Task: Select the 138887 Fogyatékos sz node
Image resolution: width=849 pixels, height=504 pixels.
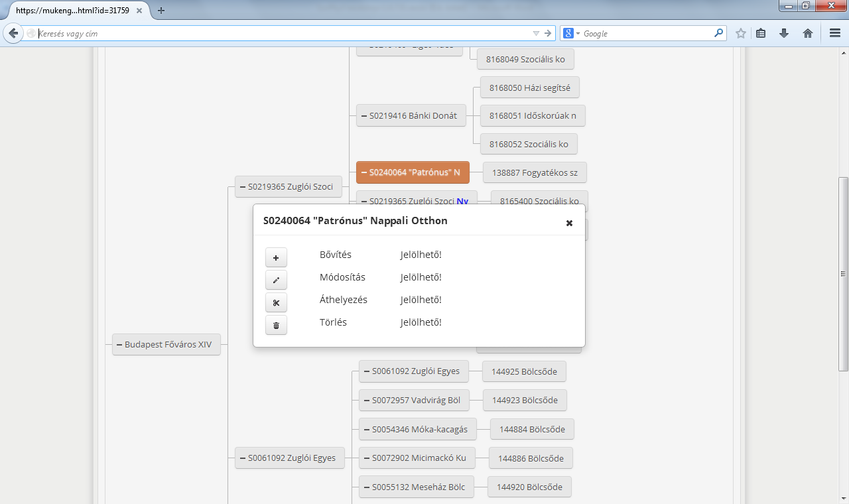Action: point(535,173)
